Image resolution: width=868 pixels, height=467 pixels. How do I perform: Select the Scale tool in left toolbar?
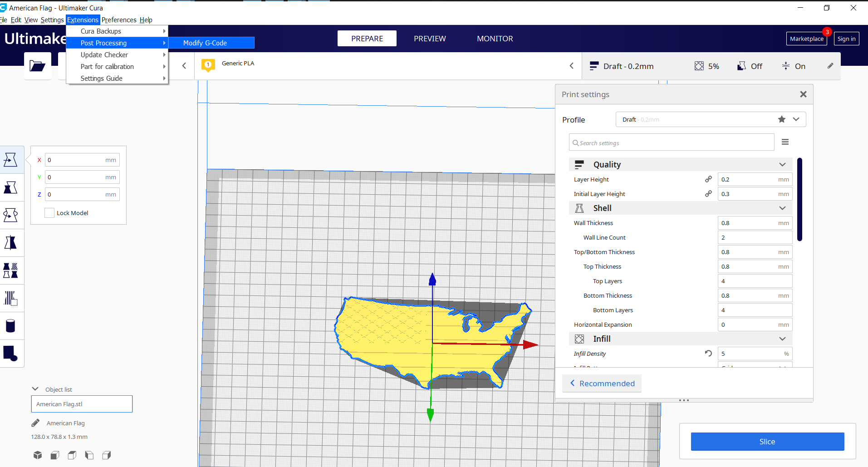(x=10, y=187)
